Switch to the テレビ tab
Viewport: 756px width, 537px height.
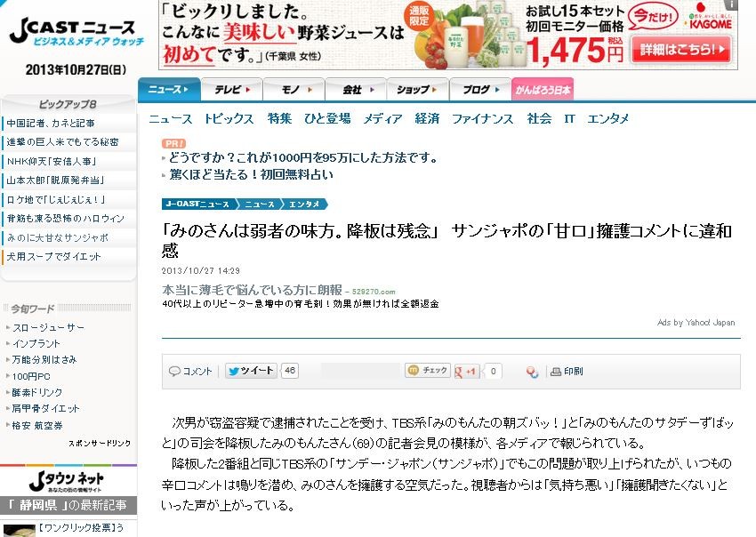pyautogui.click(x=232, y=90)
